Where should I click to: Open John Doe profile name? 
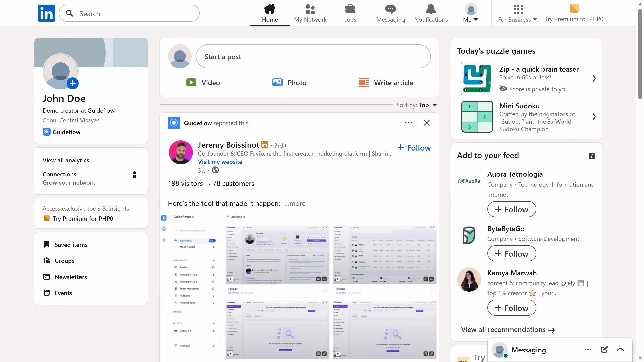point(64,99)
